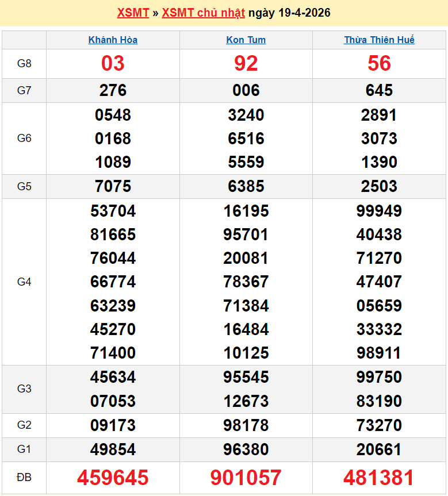Select Khánh Hòa special prize 459645

[x=113, y=478]
